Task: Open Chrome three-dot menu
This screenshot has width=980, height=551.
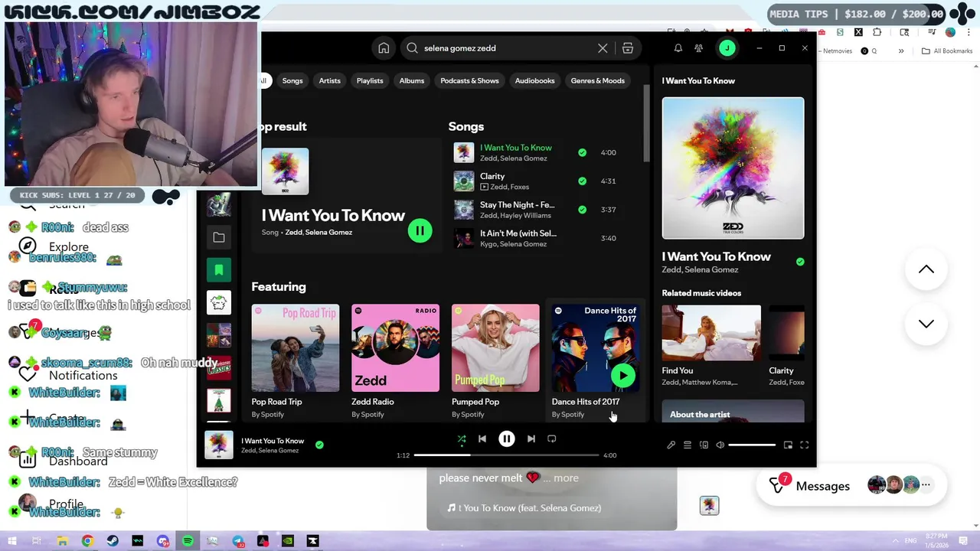Action: (x=967, y=32)
